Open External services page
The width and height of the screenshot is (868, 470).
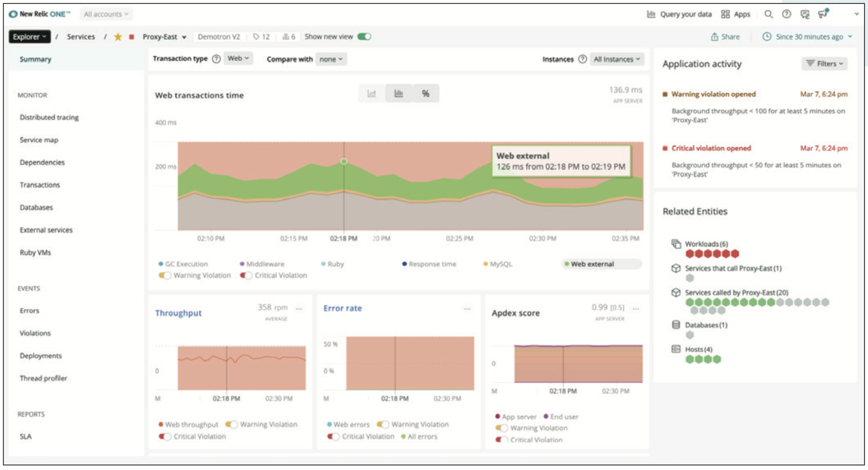pos(46,230)
